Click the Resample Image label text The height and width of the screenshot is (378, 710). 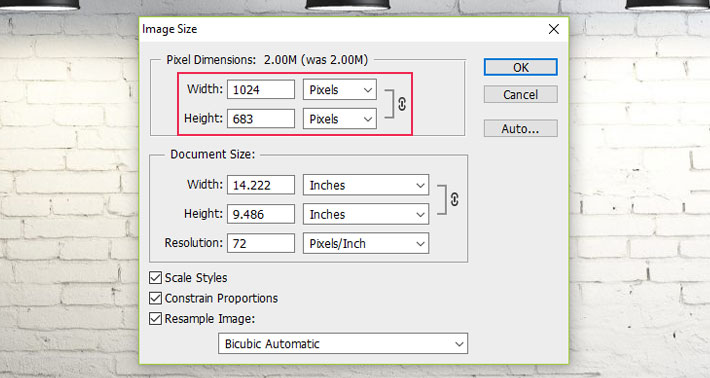coord(210,319)
